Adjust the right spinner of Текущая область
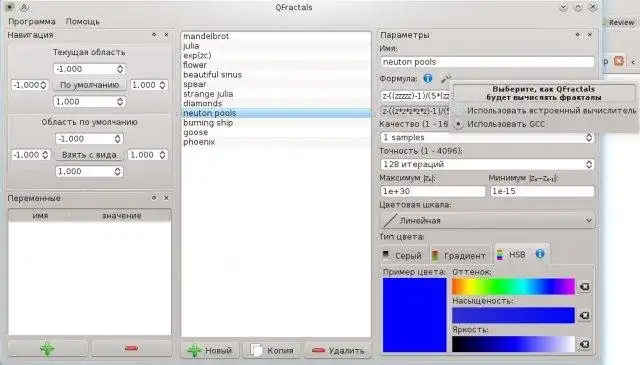 point(149,85)
